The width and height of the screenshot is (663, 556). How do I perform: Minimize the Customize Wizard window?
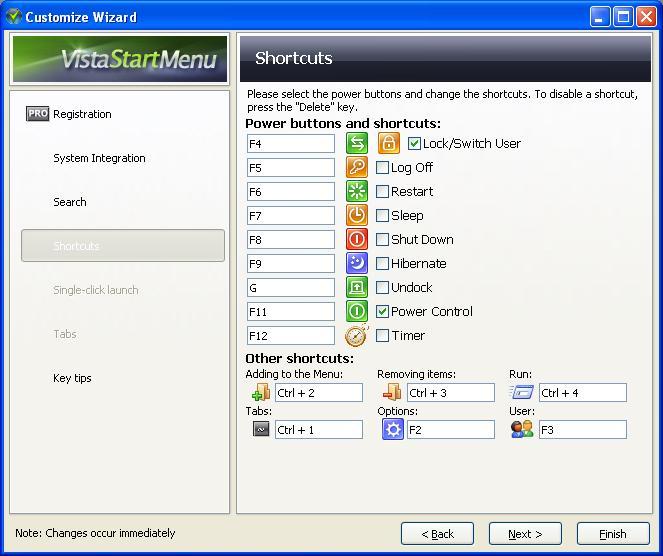[600, 17]
